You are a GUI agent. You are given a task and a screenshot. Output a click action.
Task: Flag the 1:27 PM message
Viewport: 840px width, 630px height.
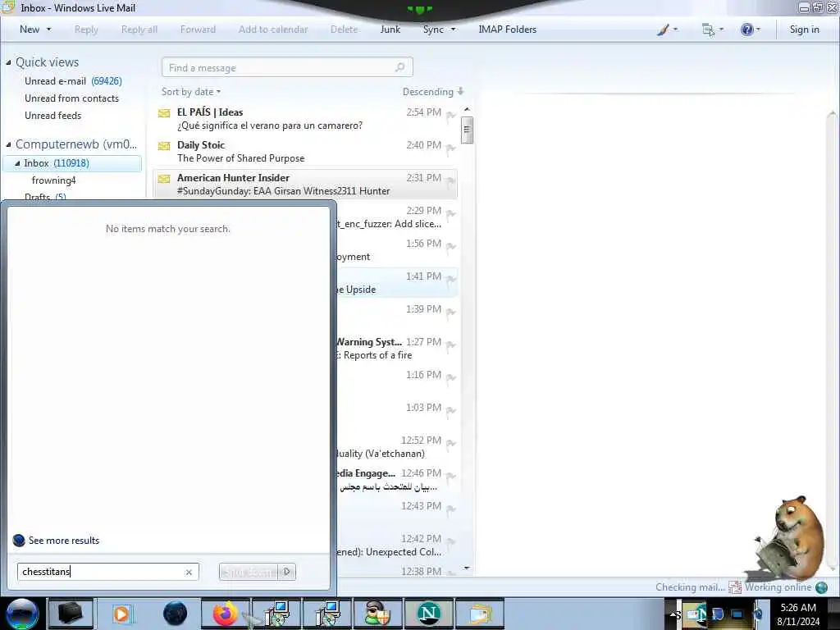tap(451, 345)
